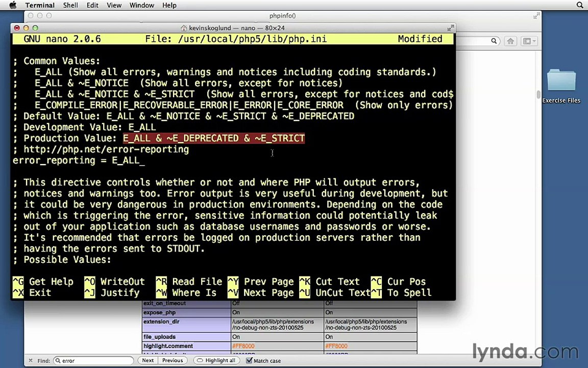Click the fullscreen arrows in the phpinfo() window
Image resolution: width=588 pixels, height=368 pixels.
(x=536, y=16)
